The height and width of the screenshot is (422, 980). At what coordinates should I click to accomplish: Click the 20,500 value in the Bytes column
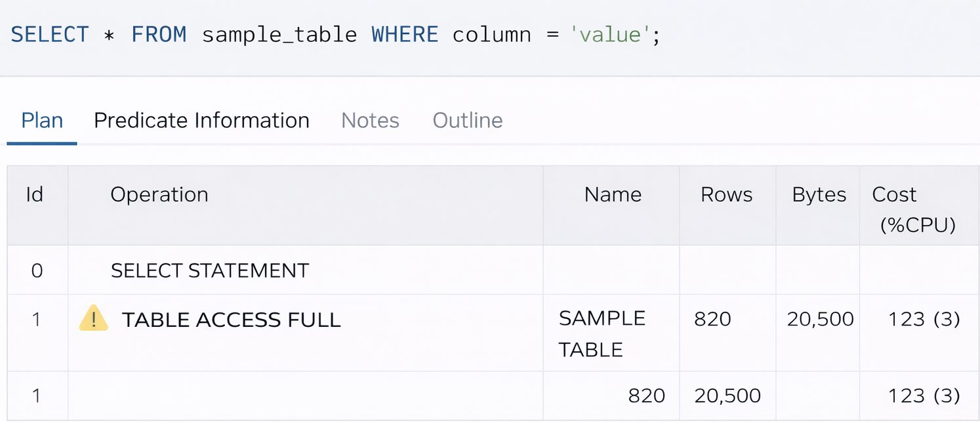tap(820, 320)
